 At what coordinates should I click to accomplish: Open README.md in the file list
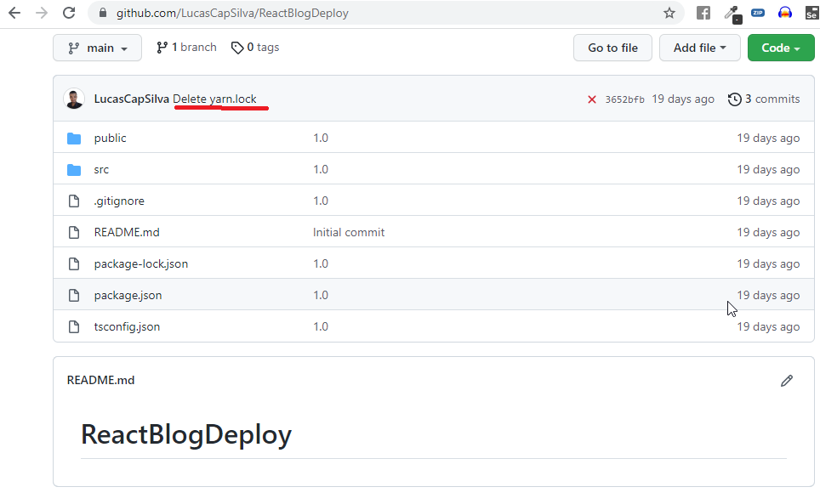(127, 232)
